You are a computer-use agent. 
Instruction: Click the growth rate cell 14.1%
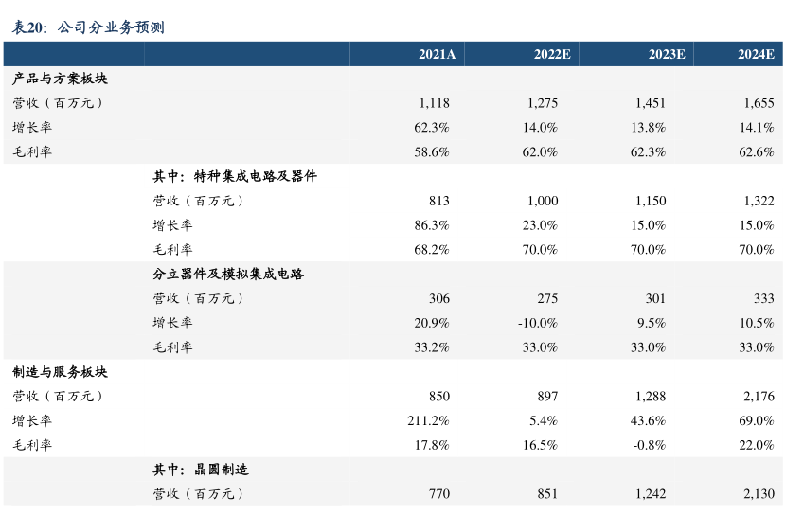(757, 128)
